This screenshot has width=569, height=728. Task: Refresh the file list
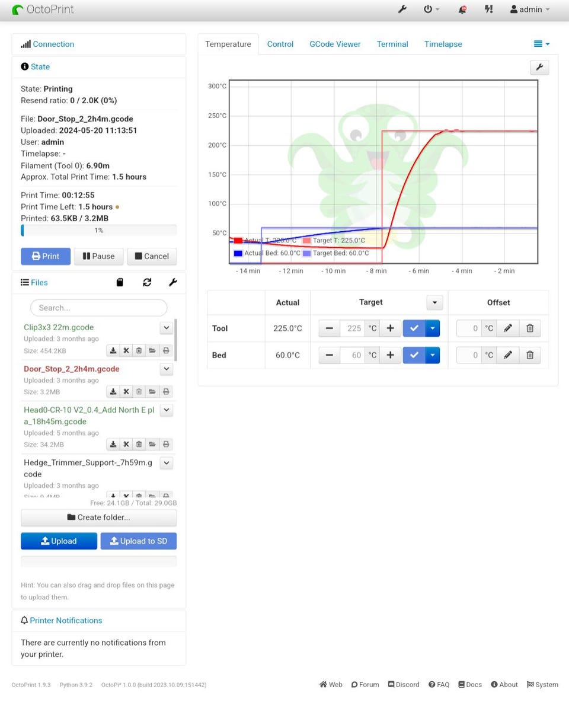pos(147,282)
